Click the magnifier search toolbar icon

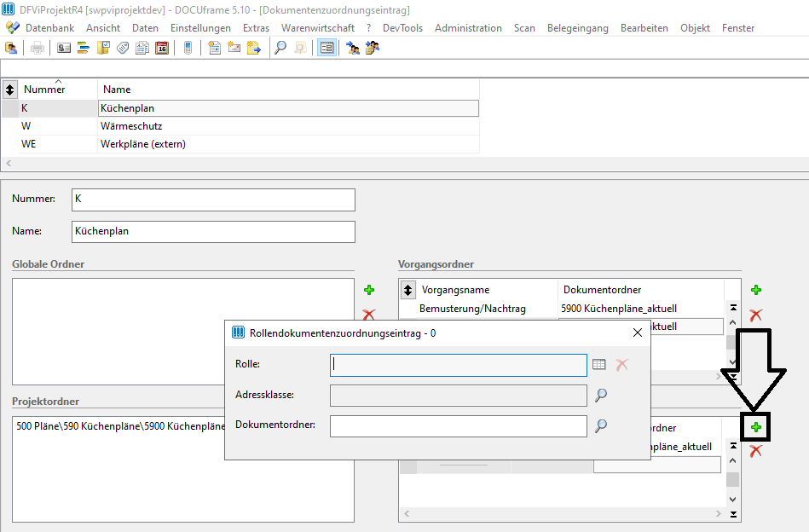click(280, 49)
